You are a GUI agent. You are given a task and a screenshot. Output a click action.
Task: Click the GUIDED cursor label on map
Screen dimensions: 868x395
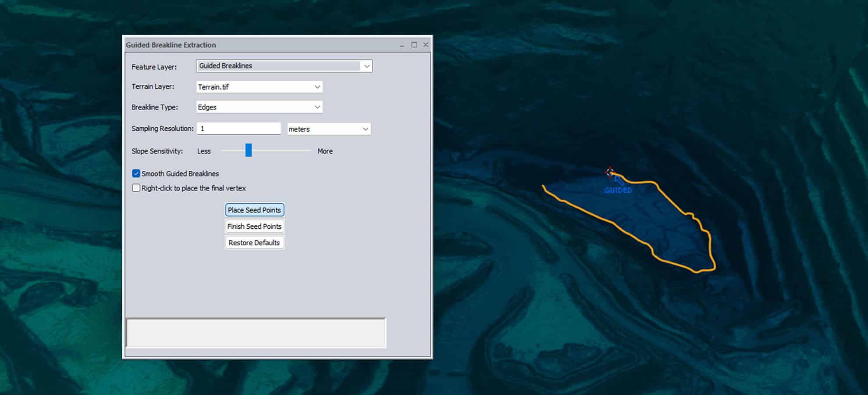[618, 190]
